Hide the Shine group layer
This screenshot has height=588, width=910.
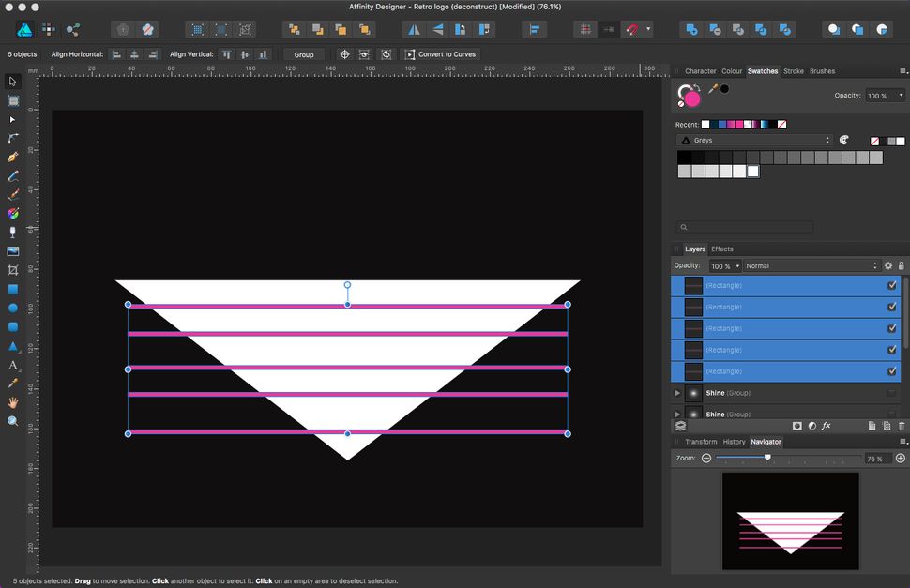click(891, 393)
